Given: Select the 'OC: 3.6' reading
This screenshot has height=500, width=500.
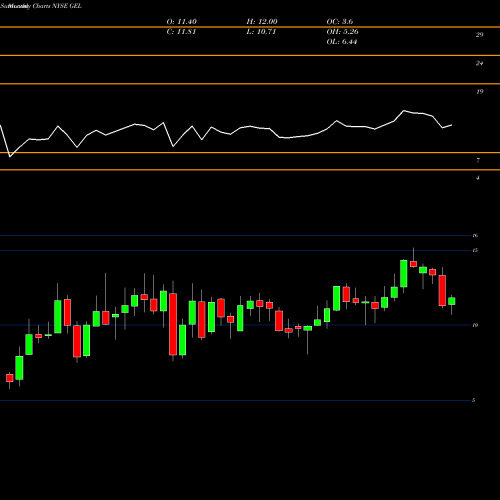Looking at the screenshot, I should pyautogui.click(x=340, y=22).
